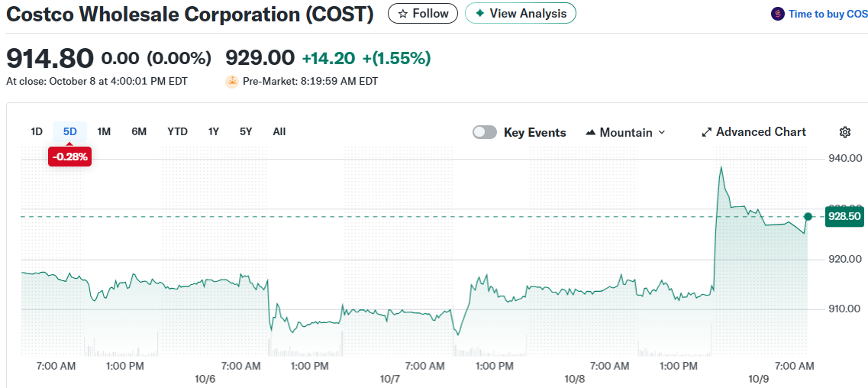Select the 1Y time range
868x388 pixels.
[214, 131]
